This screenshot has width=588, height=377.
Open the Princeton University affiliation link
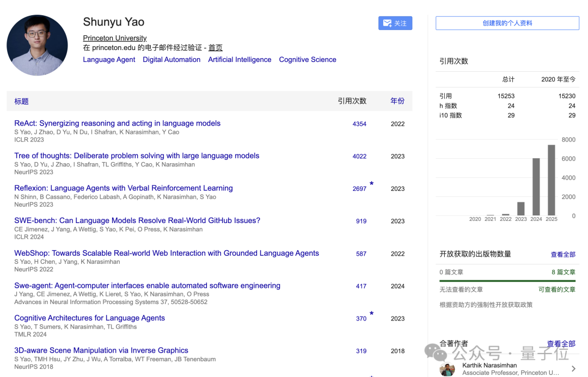[115, 38]
